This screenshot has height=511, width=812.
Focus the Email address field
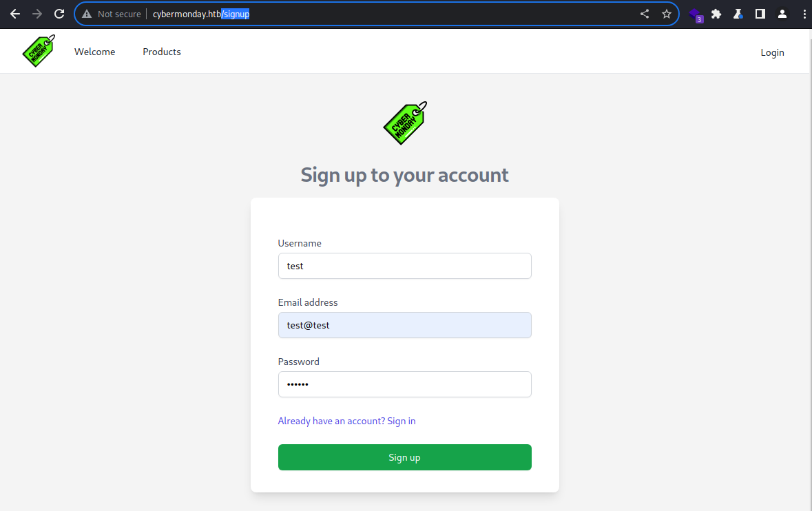pos(404,325)
